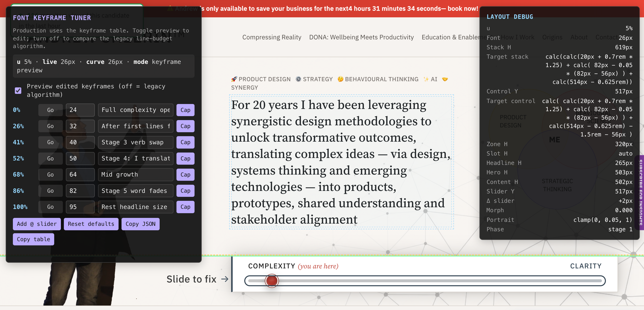Edit the 'Rest headline size' note field

(x=136, y=207)
